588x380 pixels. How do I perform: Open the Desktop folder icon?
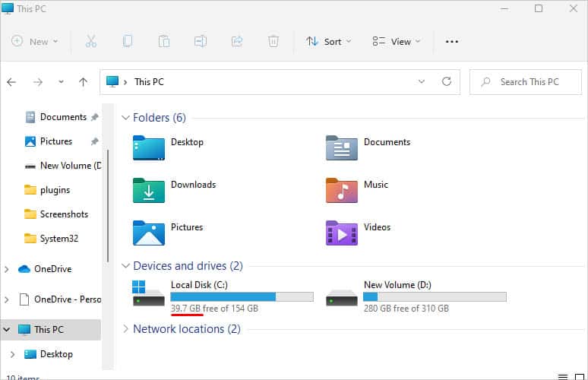[x=149, y=147]
